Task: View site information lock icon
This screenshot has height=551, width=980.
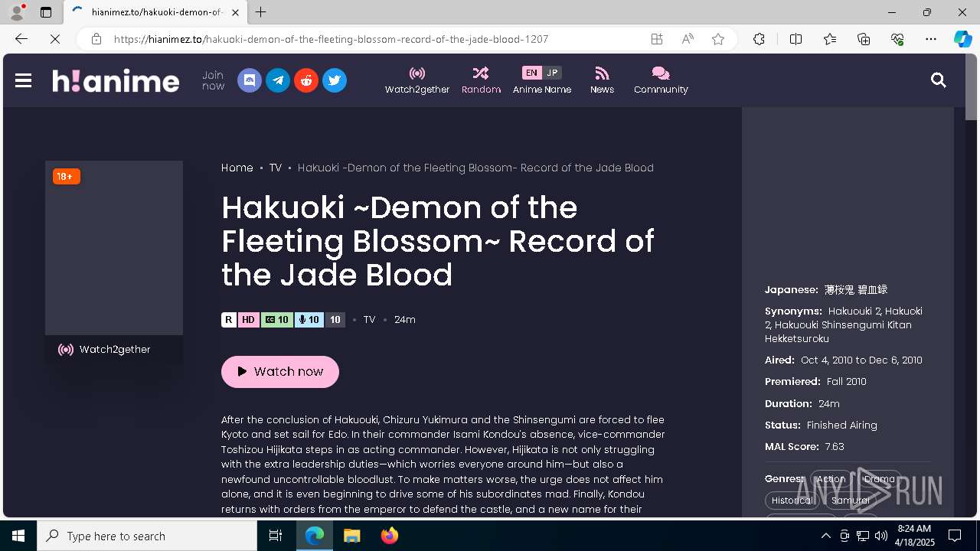Action: coord(96,39)
